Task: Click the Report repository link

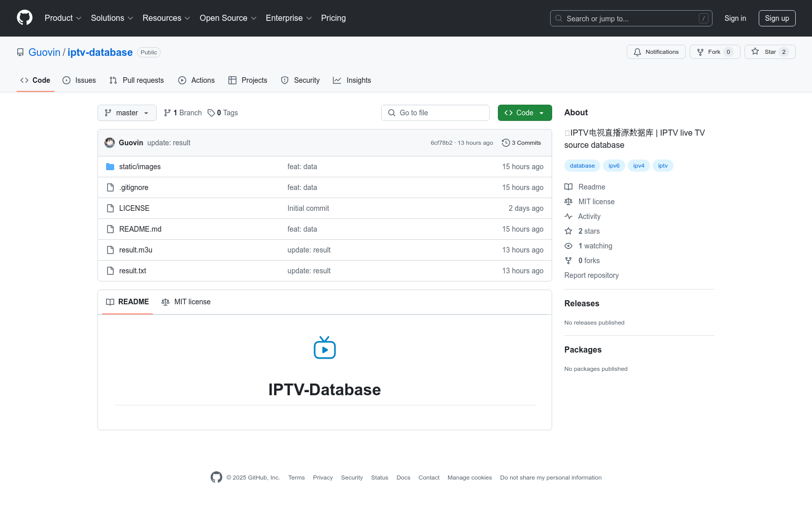Action: point(591,275)
